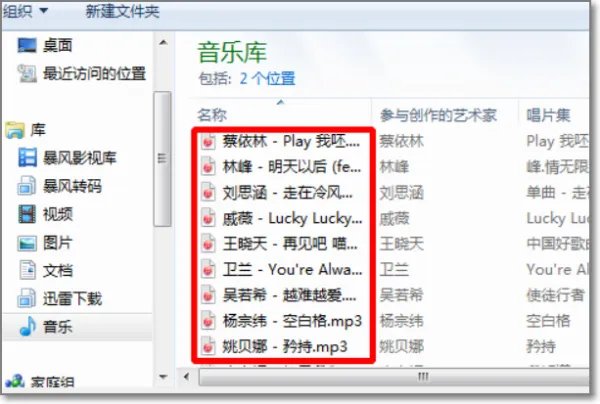Screen dimensions: 600x404
Task: Click the 桌面 desktop icon in sidebar
Action: [27, 45]
